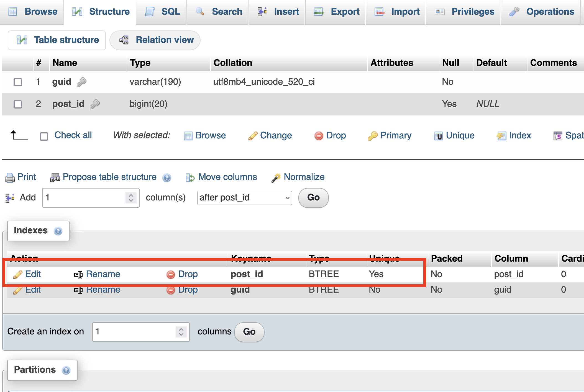This screenshot has height=392, width=584.
Task: Open the Partitions help icon
Action: pos(66,370)
